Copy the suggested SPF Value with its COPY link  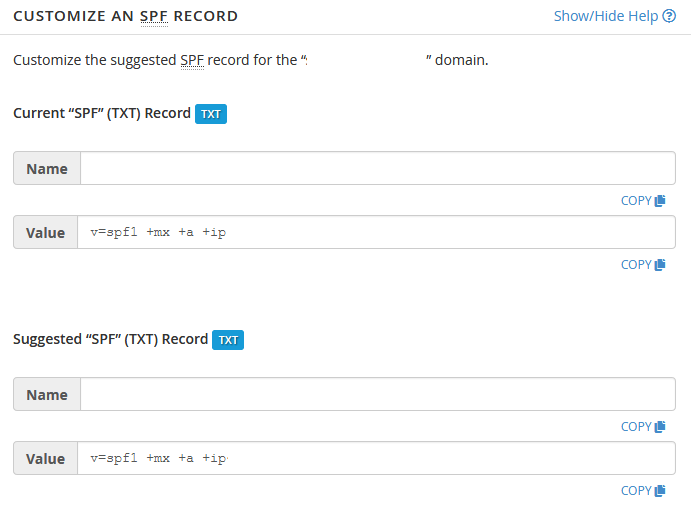[643, 491]
